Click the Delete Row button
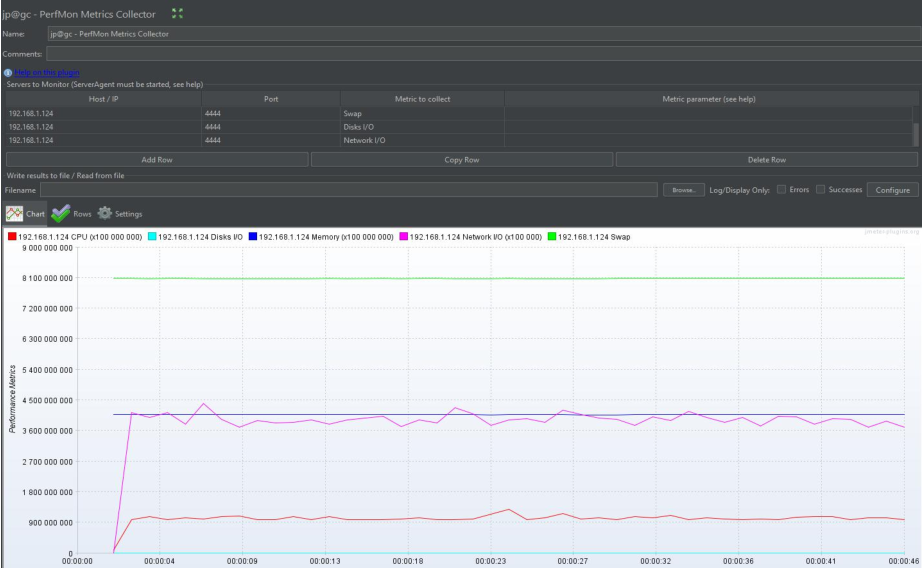Image resolution: width=922 pixels, height=571 pixels. tap(767, 160)
